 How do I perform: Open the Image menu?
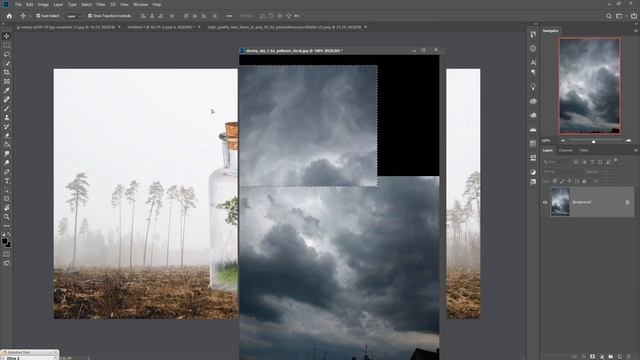[x=43, y=4]
